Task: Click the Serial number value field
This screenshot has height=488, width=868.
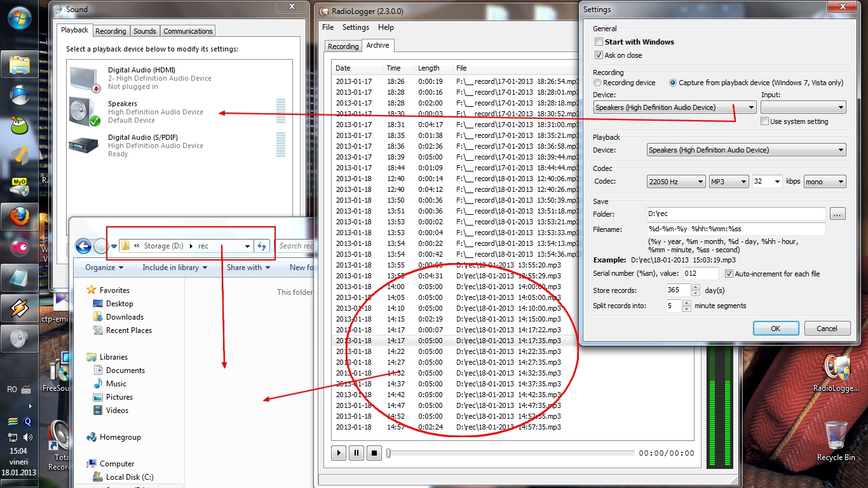Action: [701, 274]
